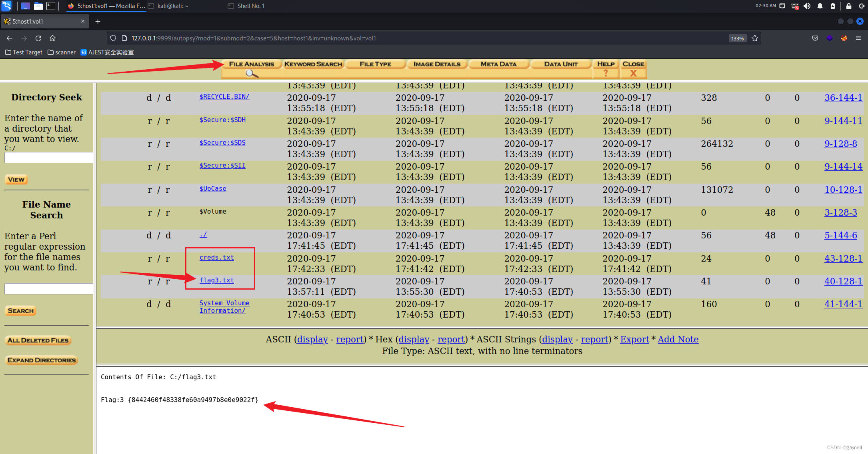Switch to Keyword Search mode

click(313, 64)
